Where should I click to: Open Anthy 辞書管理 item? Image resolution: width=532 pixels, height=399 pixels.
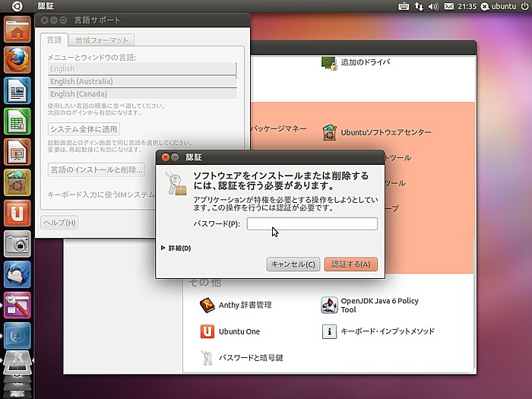click(236, 305)
